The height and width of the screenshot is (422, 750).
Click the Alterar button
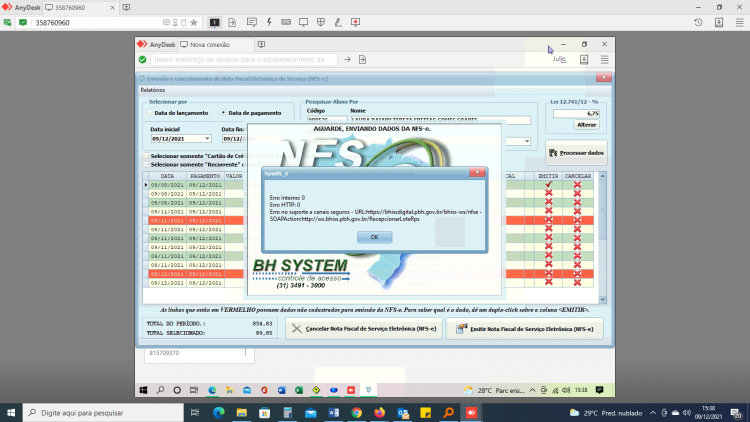[x=586, y=125]
